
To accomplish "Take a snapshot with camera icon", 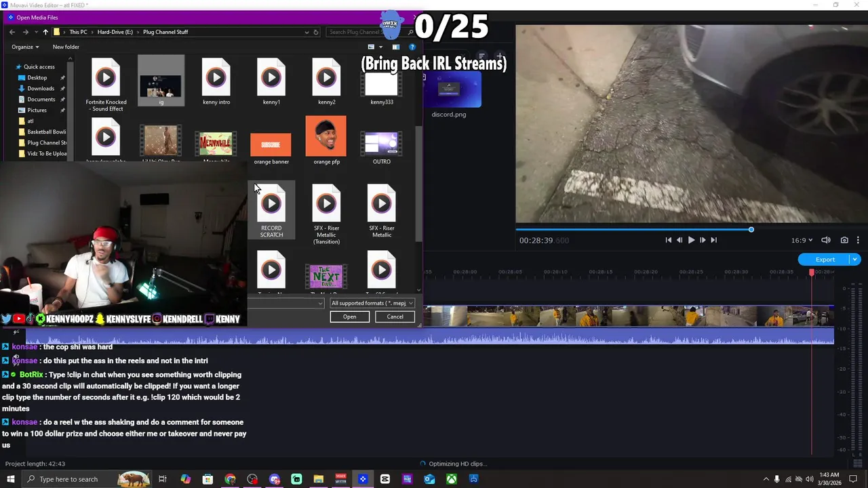I will 844,240.
